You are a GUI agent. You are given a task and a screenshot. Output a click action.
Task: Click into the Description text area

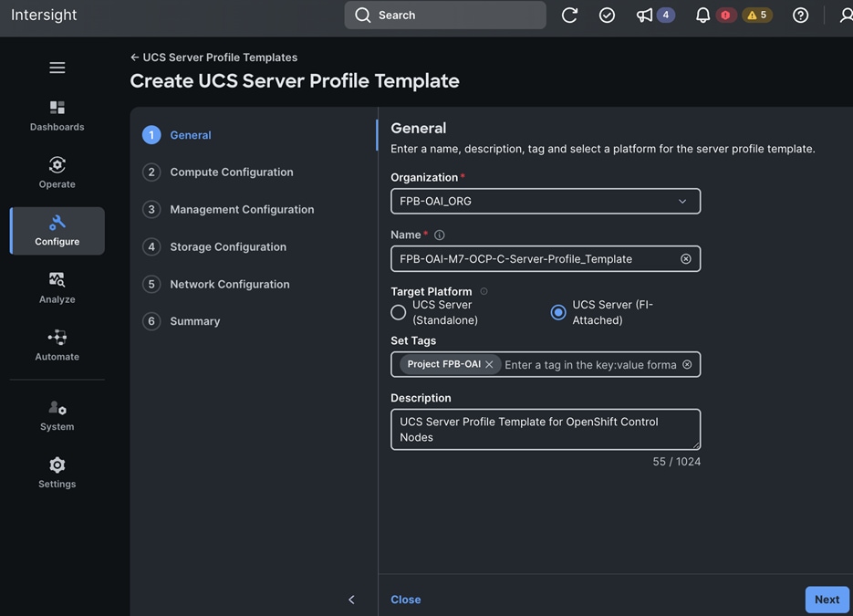(545, 429)
